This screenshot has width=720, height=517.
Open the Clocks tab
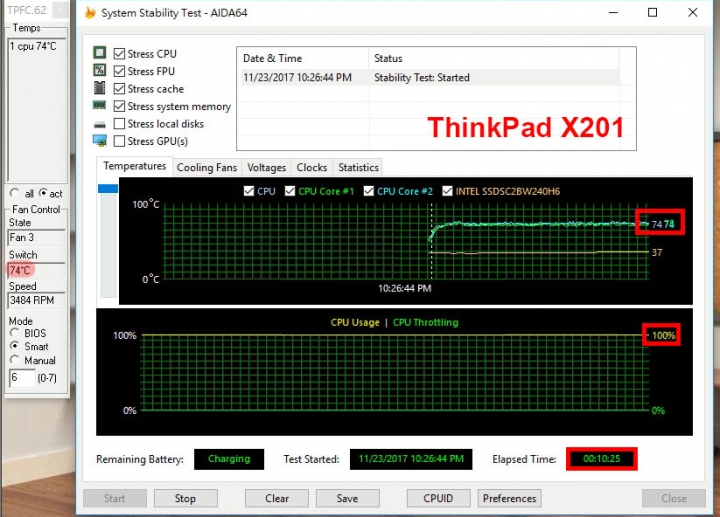[311, 168]
